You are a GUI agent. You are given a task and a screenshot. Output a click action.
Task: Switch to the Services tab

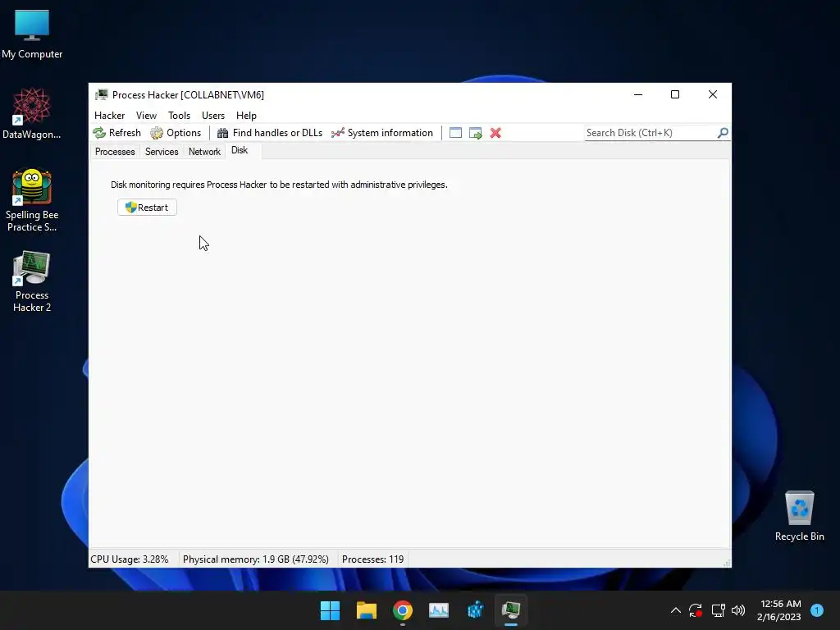162,152
